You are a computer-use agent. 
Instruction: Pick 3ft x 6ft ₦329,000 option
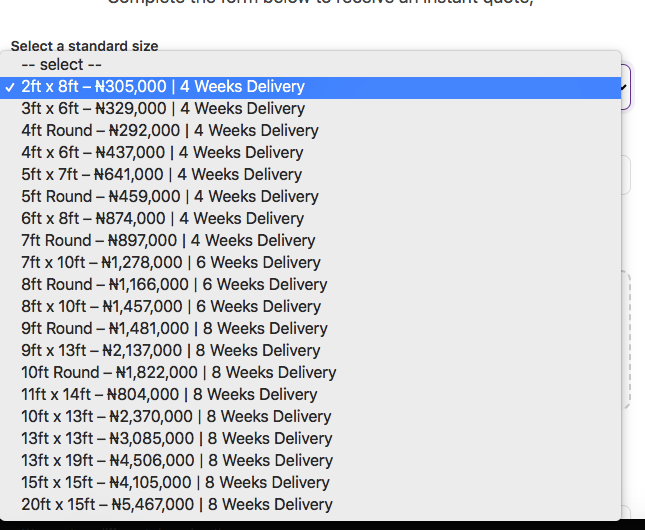(x=163, y=109)
